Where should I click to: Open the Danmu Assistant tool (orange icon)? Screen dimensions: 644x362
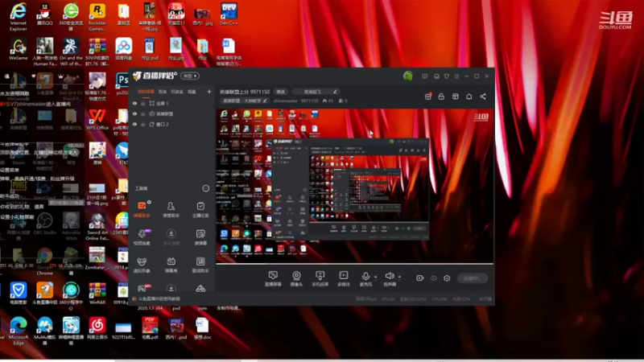[x=142, y=208]
